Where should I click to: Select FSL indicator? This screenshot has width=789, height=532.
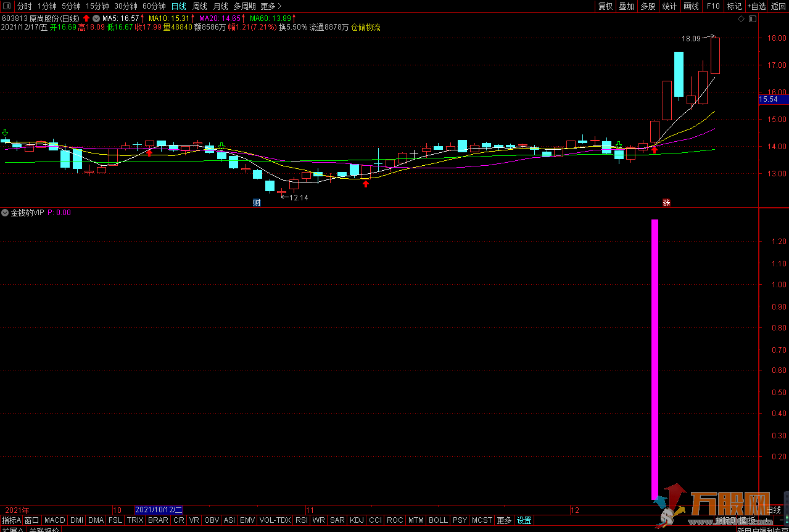[115, 520]
